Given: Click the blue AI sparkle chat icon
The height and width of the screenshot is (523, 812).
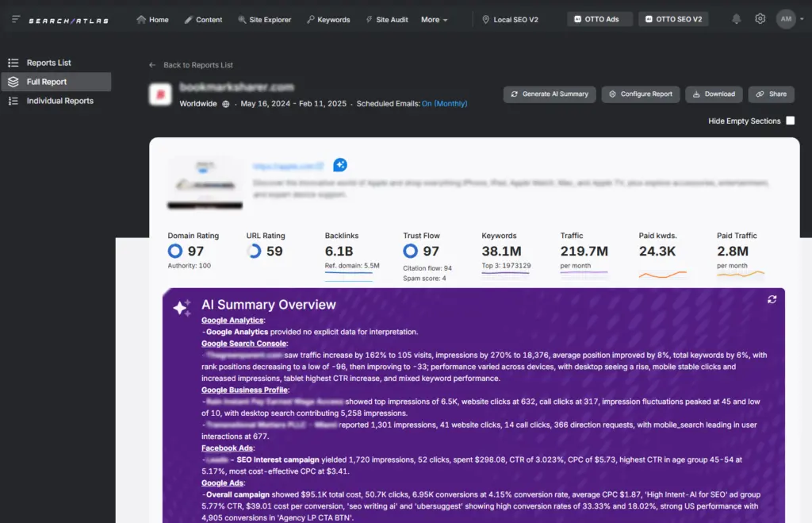Looking at the screenshot, I should (x=340, y=165).
